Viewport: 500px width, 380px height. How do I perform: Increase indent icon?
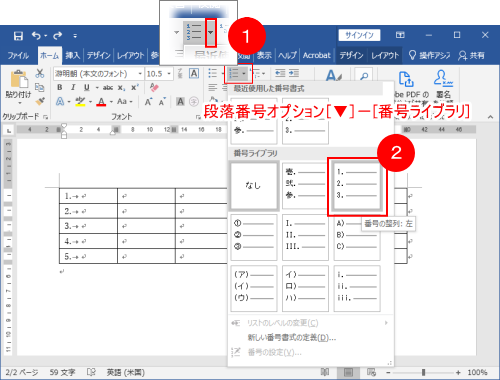click(294, 73)
